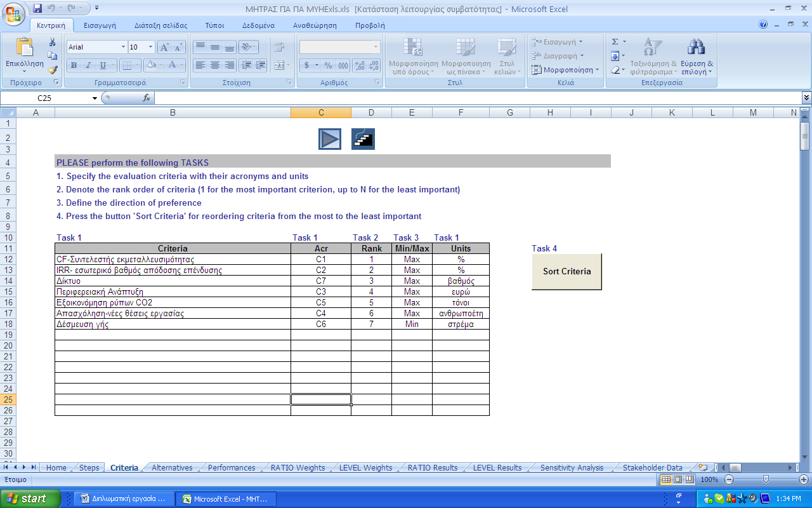Click the blue play arrow button
Image resolution: width=812 pixels, height=508 pixels.
pos(330,139)
